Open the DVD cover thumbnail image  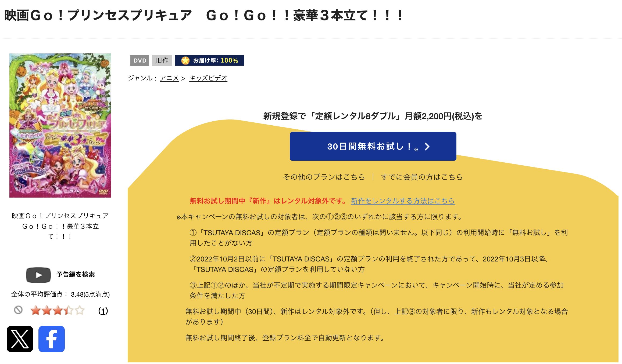pyautogui.click(x=60, y=125)
